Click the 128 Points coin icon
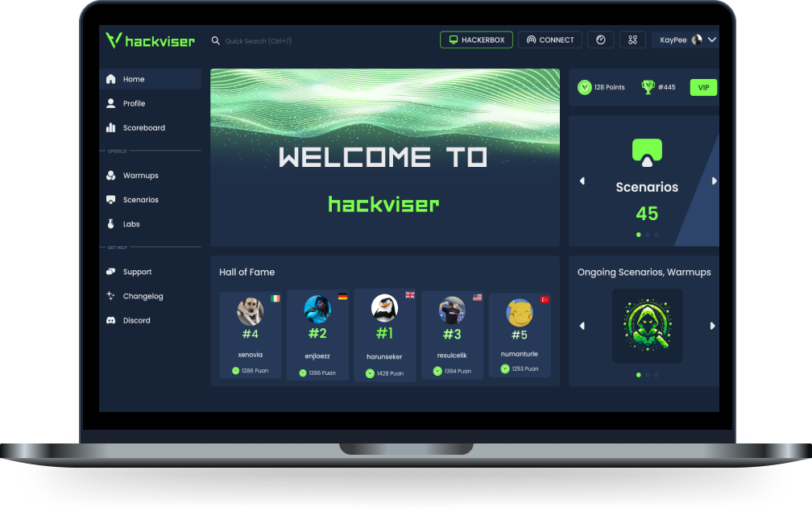Screen dimensions: 812x512 coord(585,87)
